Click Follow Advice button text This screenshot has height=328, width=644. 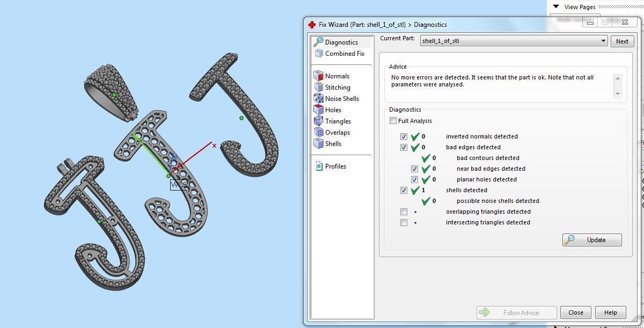point(521,312)
